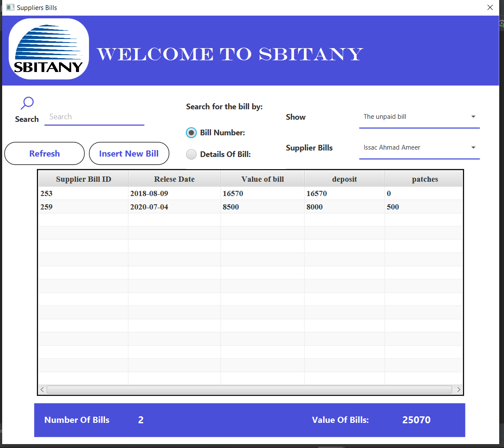This screenshot has width=504, height=448.
Task: Sort by Value of bill column header
Action: 262,179
